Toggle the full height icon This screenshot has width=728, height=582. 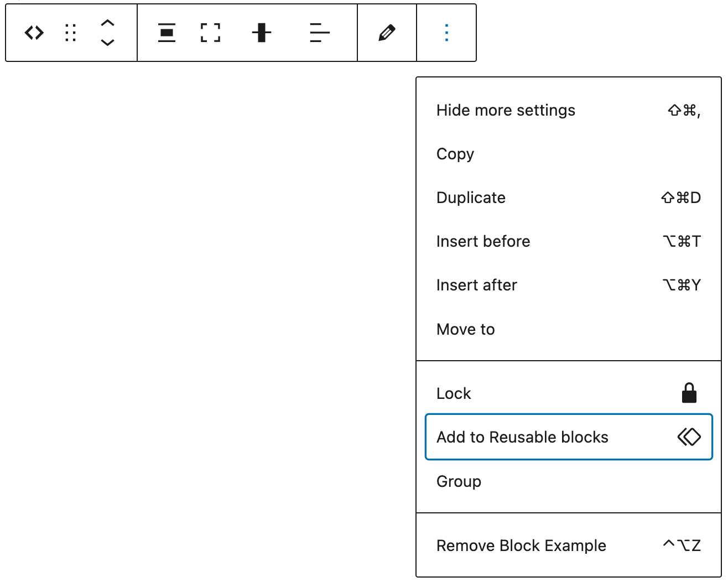point(210,33)
